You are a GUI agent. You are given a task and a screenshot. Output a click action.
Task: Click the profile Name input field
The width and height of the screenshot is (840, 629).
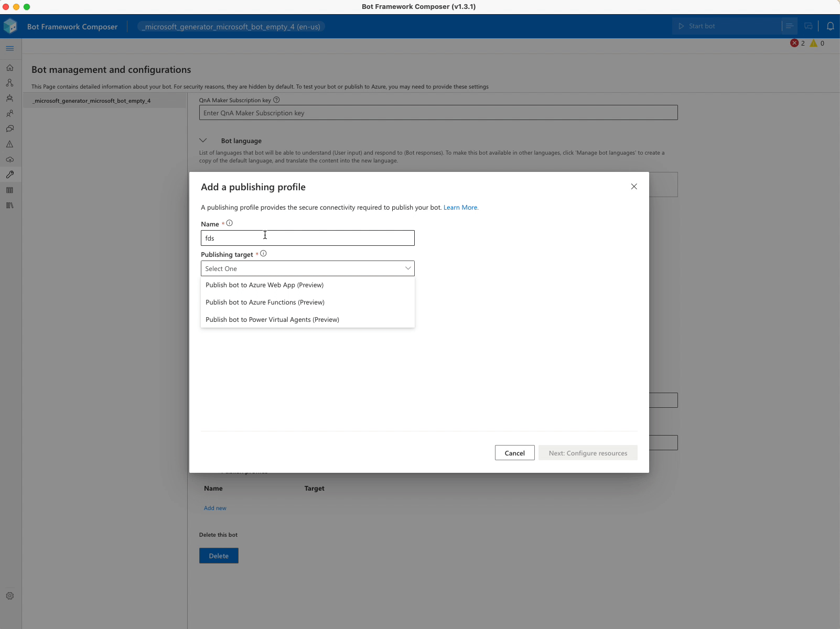308,238
